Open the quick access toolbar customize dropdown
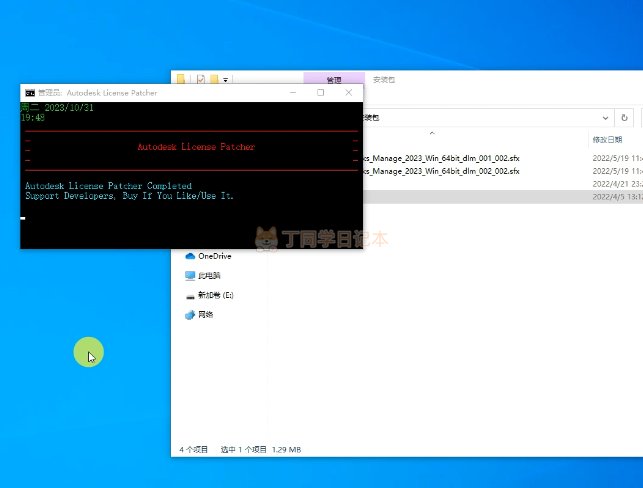The image size is (643, 488). [226, 80]
